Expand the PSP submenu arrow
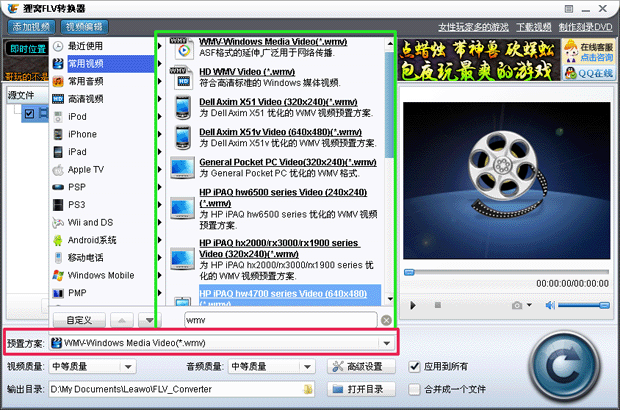The image size is (620, 410). click(159, 187)
